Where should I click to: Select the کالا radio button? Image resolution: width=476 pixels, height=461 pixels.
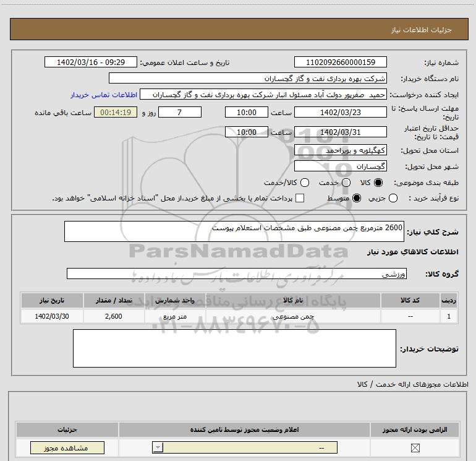point(378,183)
